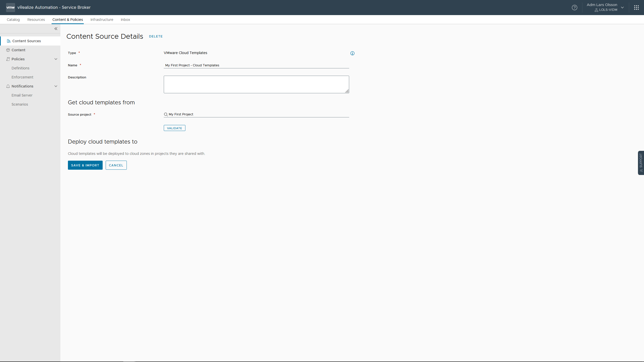Show Type info via the blue info icon
Image resolution: width=644 pixels, height=362 pixels.
pyautogui.click(x=352, y=53)
